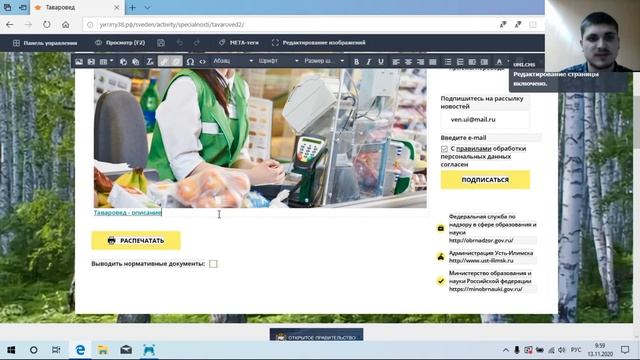Toggle bold formatting

click(356, 62)
